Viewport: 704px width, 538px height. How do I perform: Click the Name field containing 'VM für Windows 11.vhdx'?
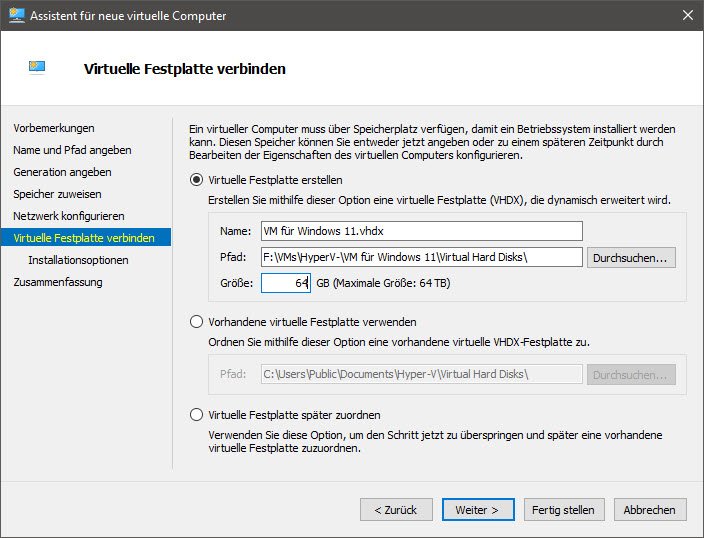click(422, 231)
